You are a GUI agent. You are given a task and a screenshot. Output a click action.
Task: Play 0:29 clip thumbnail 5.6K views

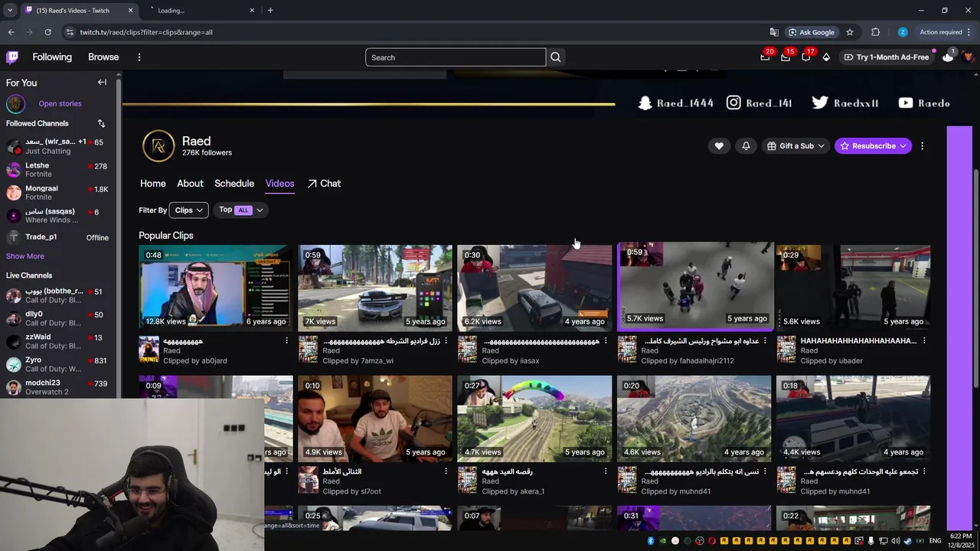click(853, 288)
